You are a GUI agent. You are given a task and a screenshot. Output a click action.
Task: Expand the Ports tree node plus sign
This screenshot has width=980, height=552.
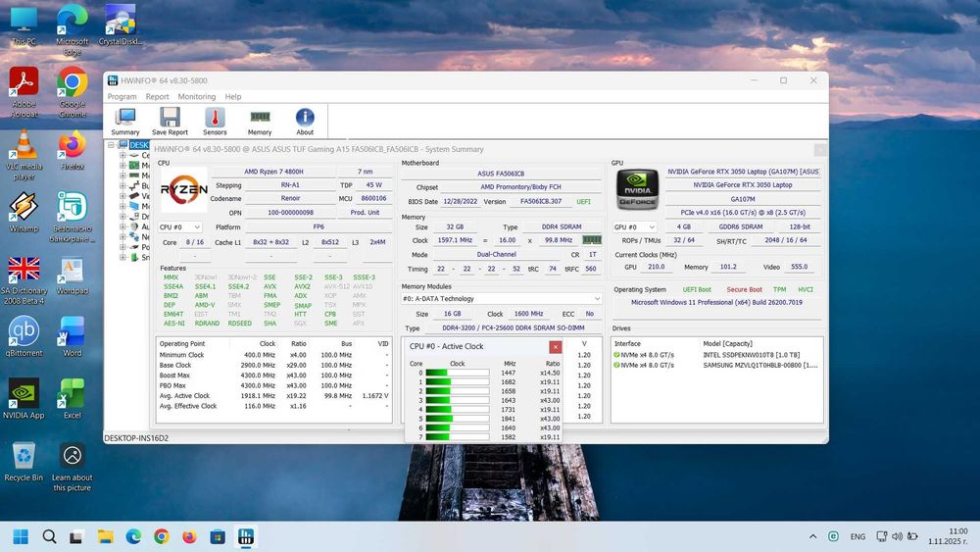coord(122,247)
